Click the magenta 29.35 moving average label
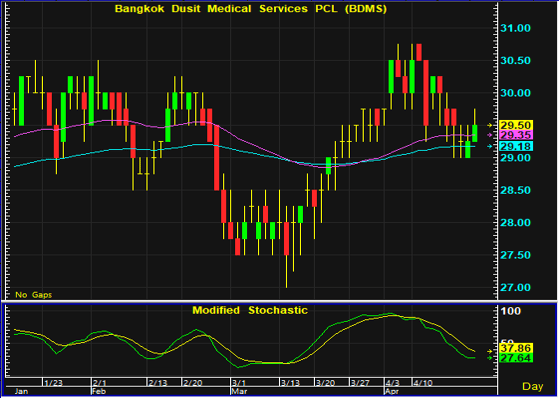559x398 pixels. click(516, 135)
